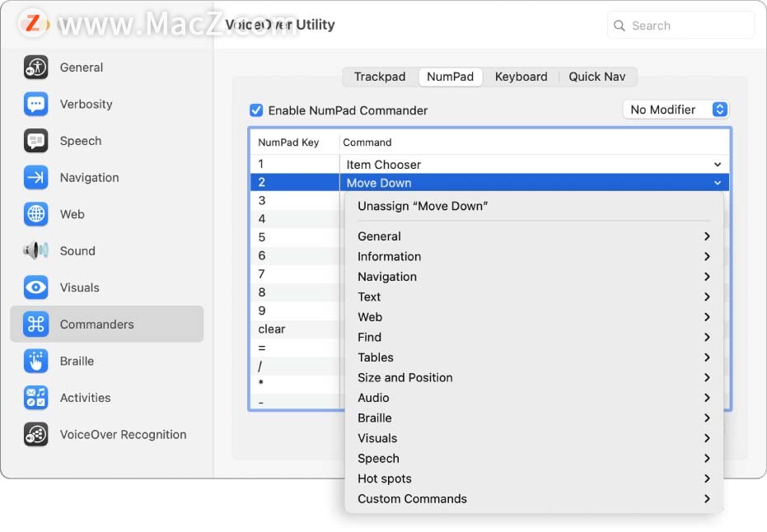Expand the General submenu
The height and width of the screenshot is (532, 767).
(x=534, y=236)
